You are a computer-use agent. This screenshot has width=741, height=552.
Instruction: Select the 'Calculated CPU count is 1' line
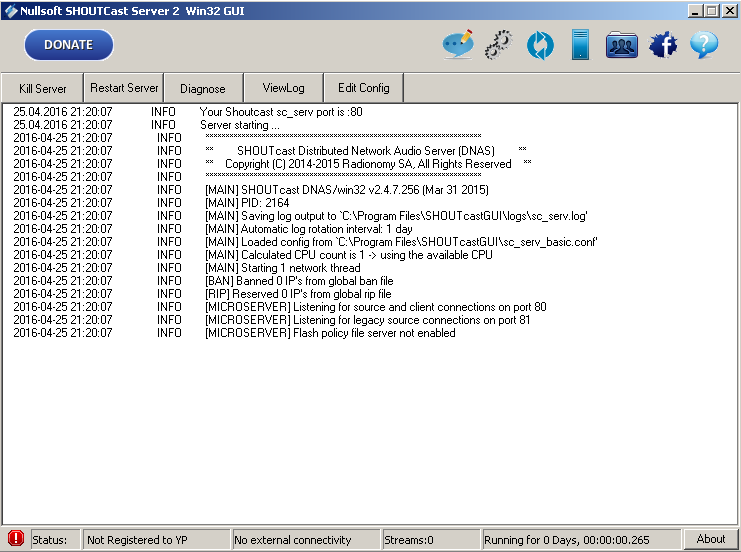[253, 255]
